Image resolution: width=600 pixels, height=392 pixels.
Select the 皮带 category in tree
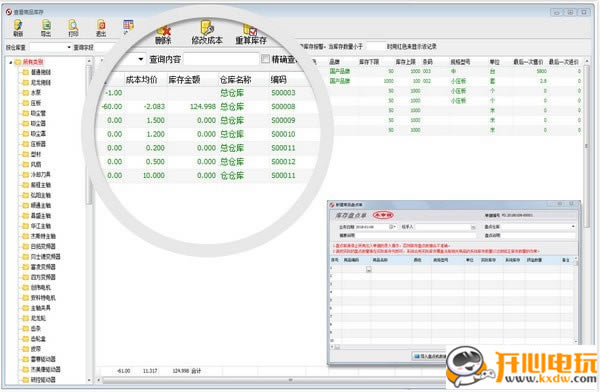[x=36, y=349]
